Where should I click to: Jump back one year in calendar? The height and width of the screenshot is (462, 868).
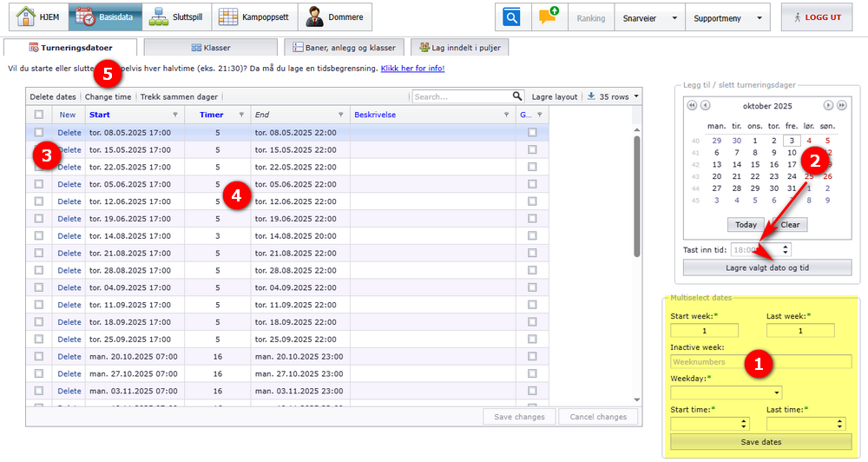693,105
